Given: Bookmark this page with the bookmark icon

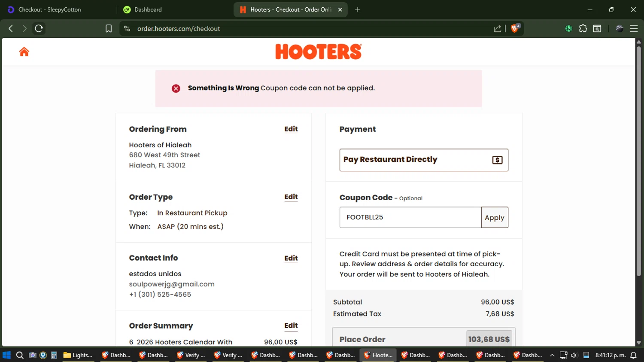Looking at the screenshot, I should [x=109, y=28].
